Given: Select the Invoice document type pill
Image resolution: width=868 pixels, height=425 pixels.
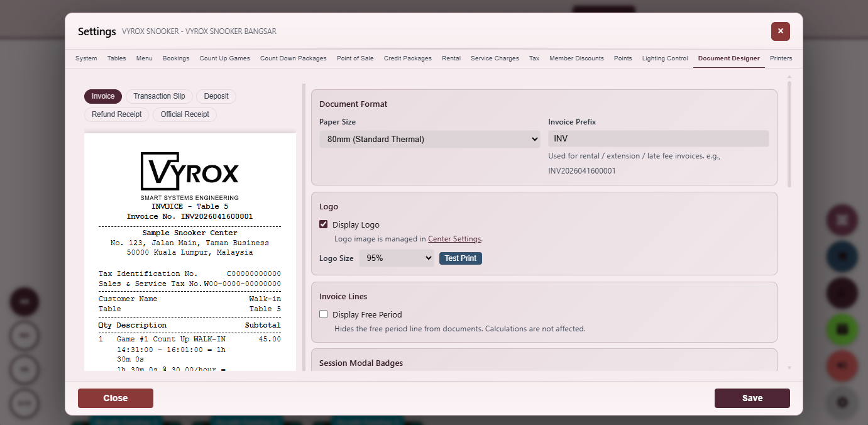Looking at the screenshot, I should (x=103, y=96).
